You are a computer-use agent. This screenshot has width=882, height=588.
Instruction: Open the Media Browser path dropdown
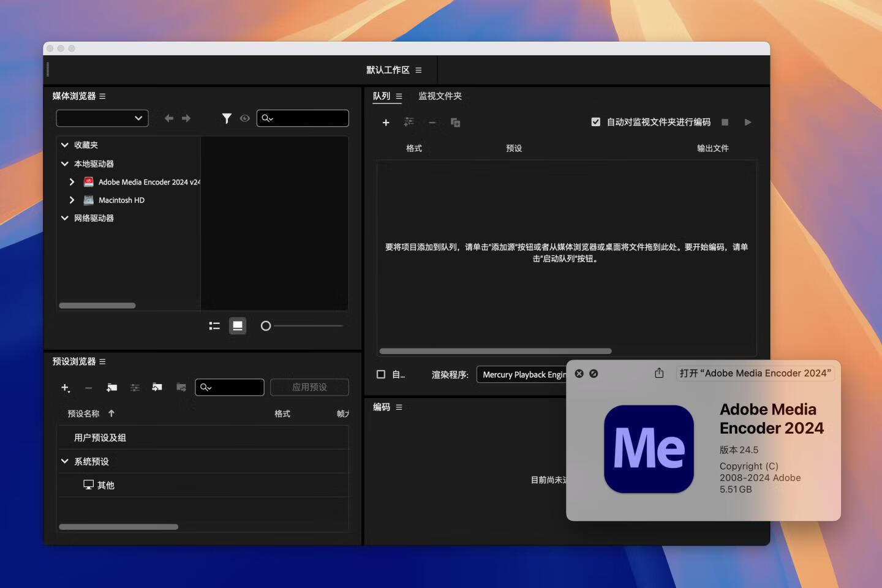coord(102,118)
